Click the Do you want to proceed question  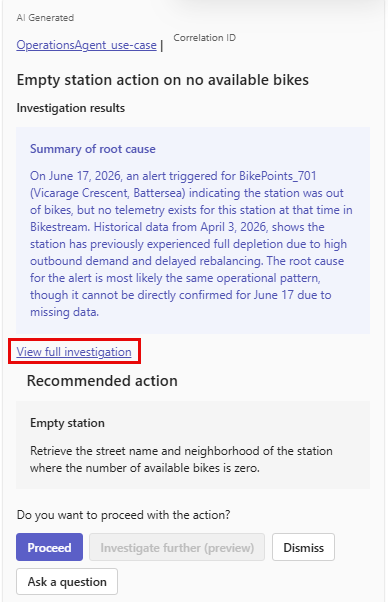[x=123, y=514]
